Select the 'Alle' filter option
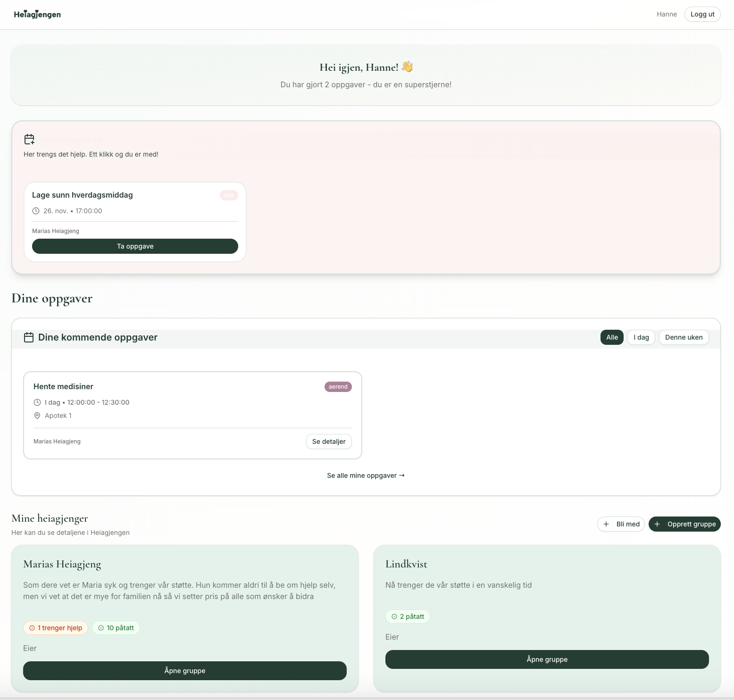 click(611, 337)
